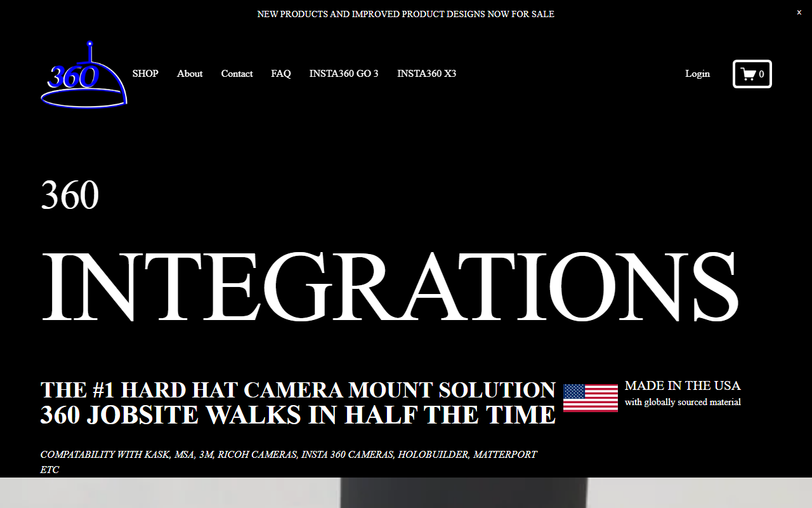Click the large 360 heading text
This screenshot has width=812, height=508.
pyautogui.click(x=70, y=195)
